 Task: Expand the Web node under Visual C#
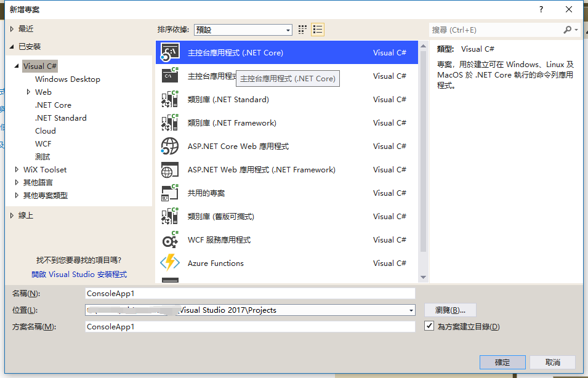[x=28, y=92]
